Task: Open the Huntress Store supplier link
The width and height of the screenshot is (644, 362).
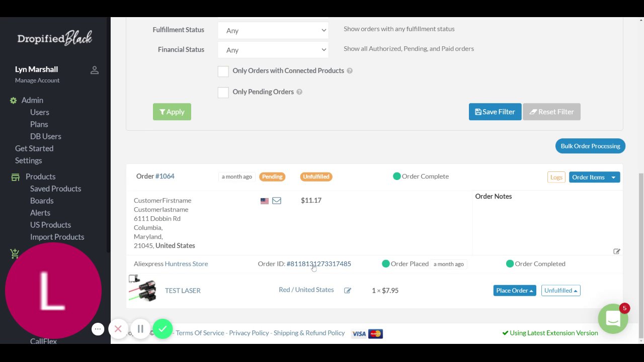Action: pos(186,263)
